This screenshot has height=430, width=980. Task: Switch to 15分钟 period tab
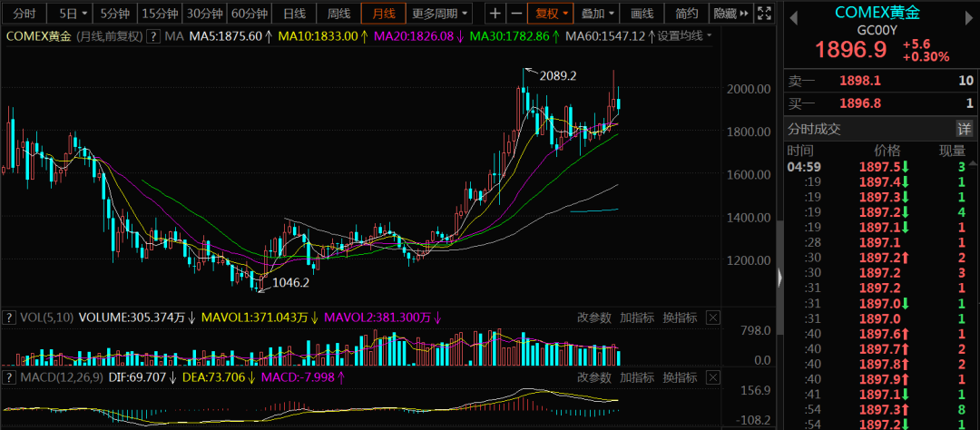pyautogui.click(x=160, y=13)
